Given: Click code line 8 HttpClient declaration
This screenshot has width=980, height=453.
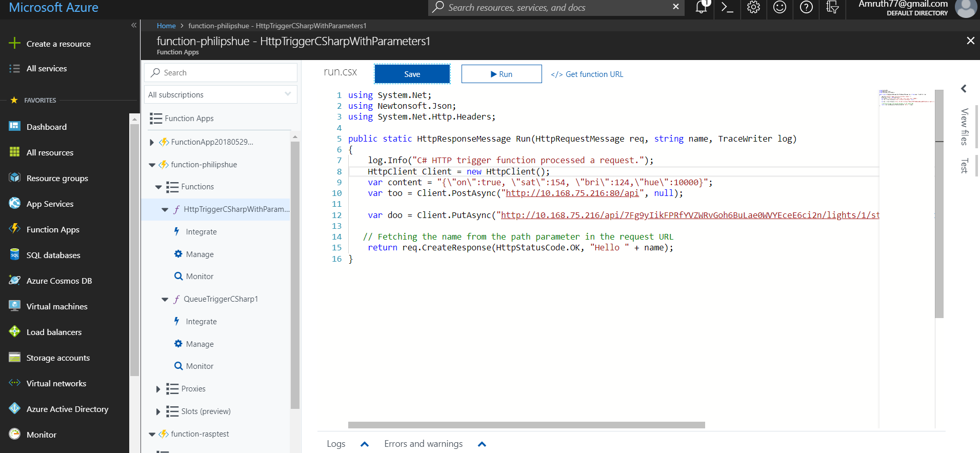Looking at the screenshot, I should point(458,171).
